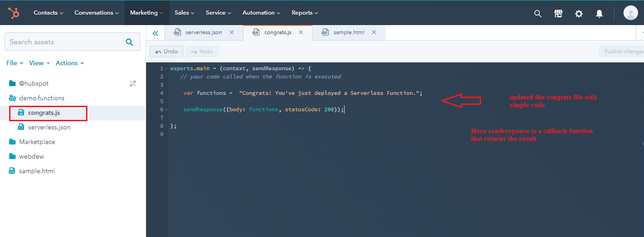Collapse the sidebar with double-chevron icon
Viewport: 644px width, 237px height.
pyautogui.click(x=155, y=33)
